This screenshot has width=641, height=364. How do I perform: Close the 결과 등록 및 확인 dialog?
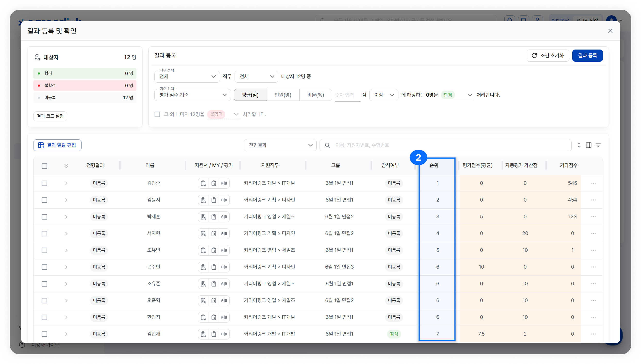[x=610, y=31]
